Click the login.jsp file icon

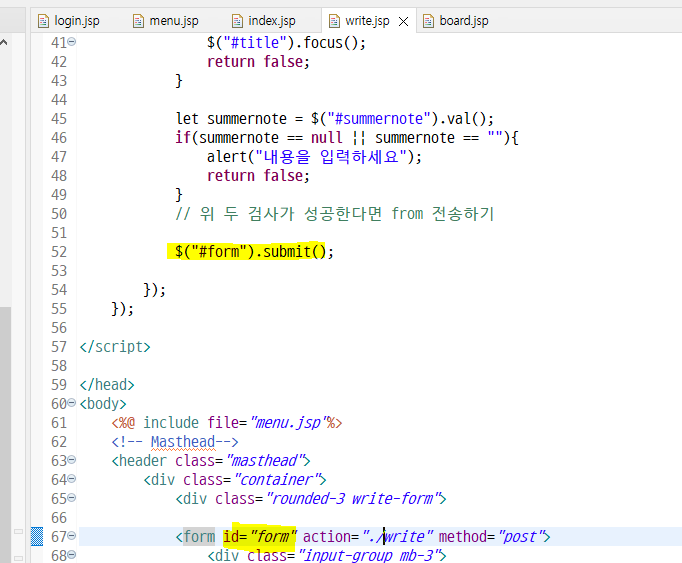[43, 20]
